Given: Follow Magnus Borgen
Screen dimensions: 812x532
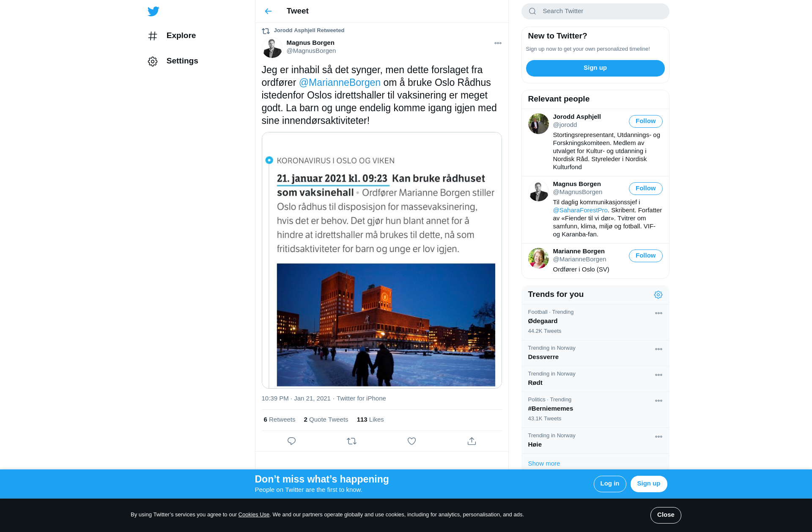Looking at the screenshot, I should pos(645,189).
